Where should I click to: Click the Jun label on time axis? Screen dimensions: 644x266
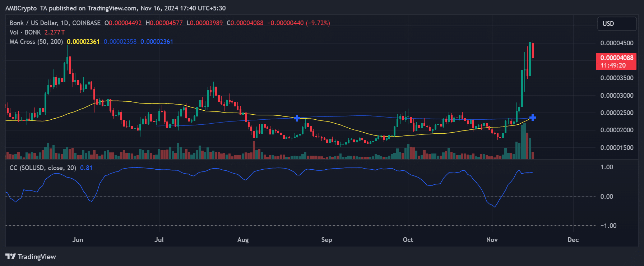(78, 240)
